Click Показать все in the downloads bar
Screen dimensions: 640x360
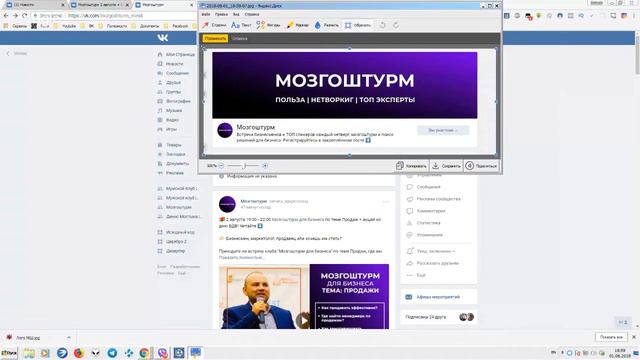611,337
